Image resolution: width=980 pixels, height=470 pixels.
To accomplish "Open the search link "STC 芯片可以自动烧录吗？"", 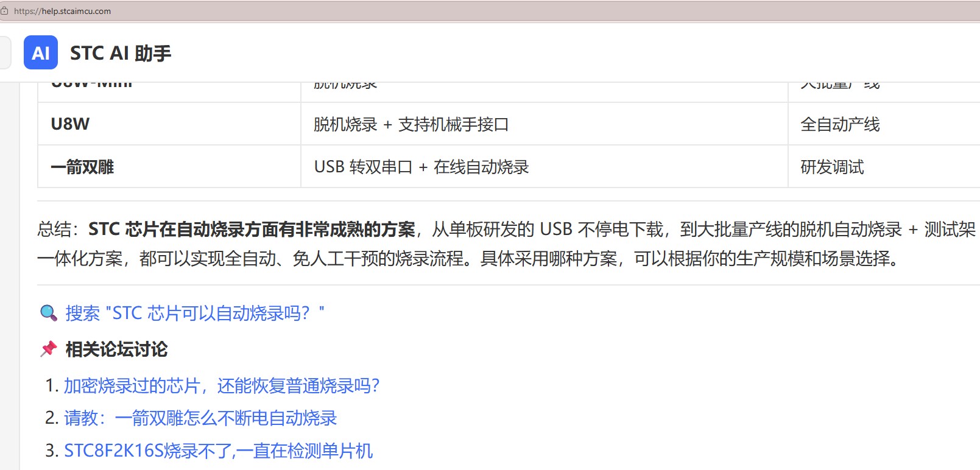I will point(195,313).
